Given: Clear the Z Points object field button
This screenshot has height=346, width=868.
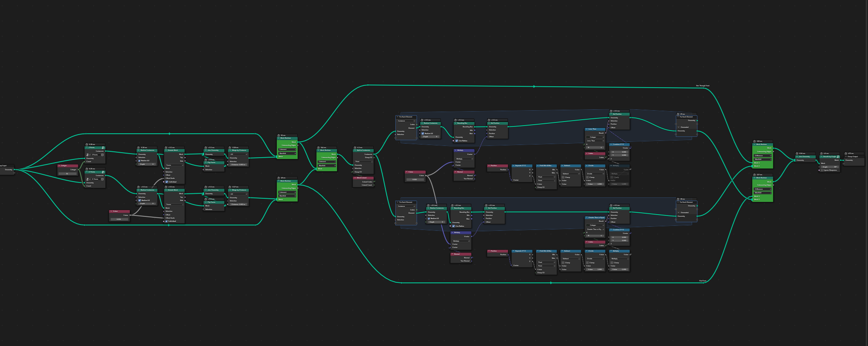Looking at the screenshot, I should click(102, 154).
